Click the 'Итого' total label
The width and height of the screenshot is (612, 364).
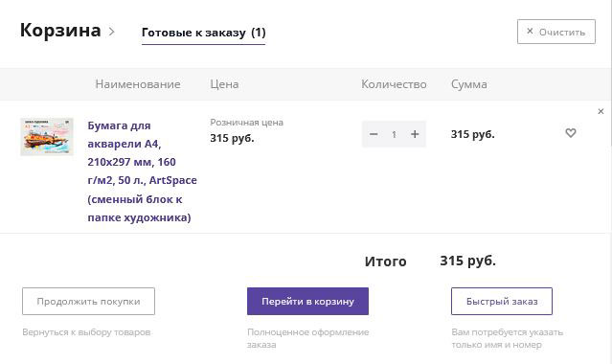386,262
